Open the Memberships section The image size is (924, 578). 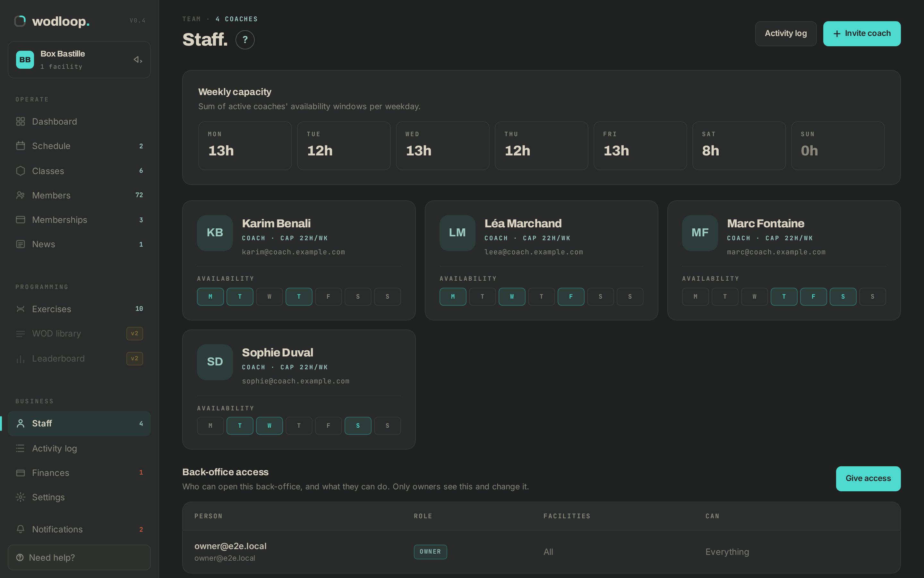[79, 220]
